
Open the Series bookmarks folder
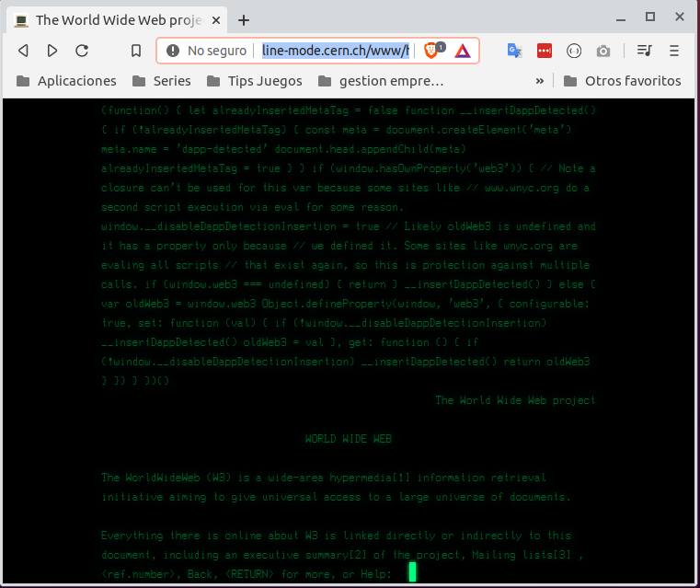pyautogui.click(x=162, y=81)
